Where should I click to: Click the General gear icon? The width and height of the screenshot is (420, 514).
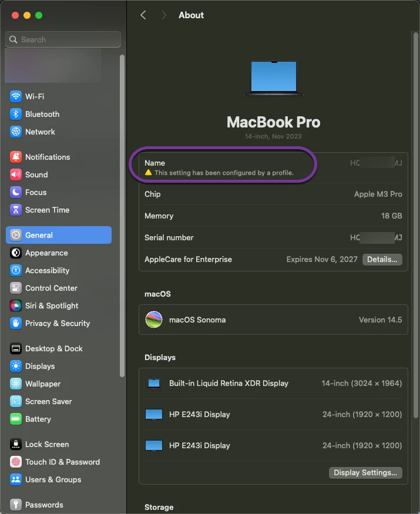pos(16,235)
